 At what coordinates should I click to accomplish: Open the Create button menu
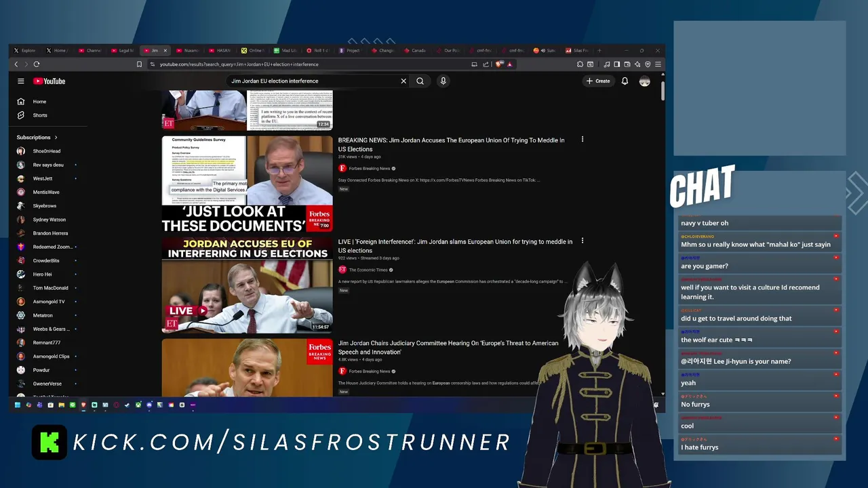coord(599,81)
